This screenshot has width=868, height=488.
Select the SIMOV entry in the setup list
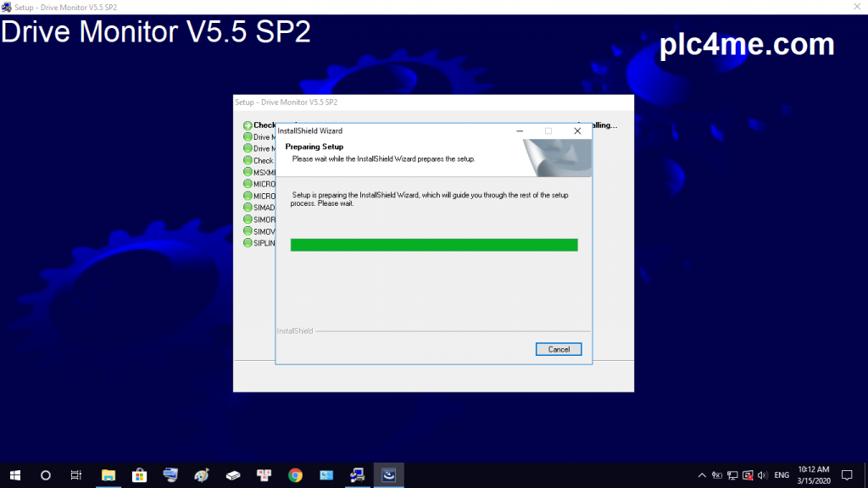click(264, 231)
